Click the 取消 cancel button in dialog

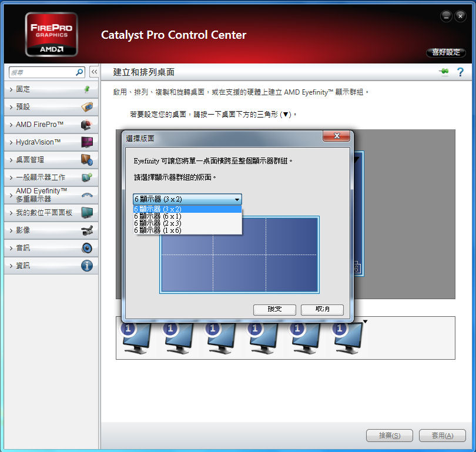(x=322, y=310)
